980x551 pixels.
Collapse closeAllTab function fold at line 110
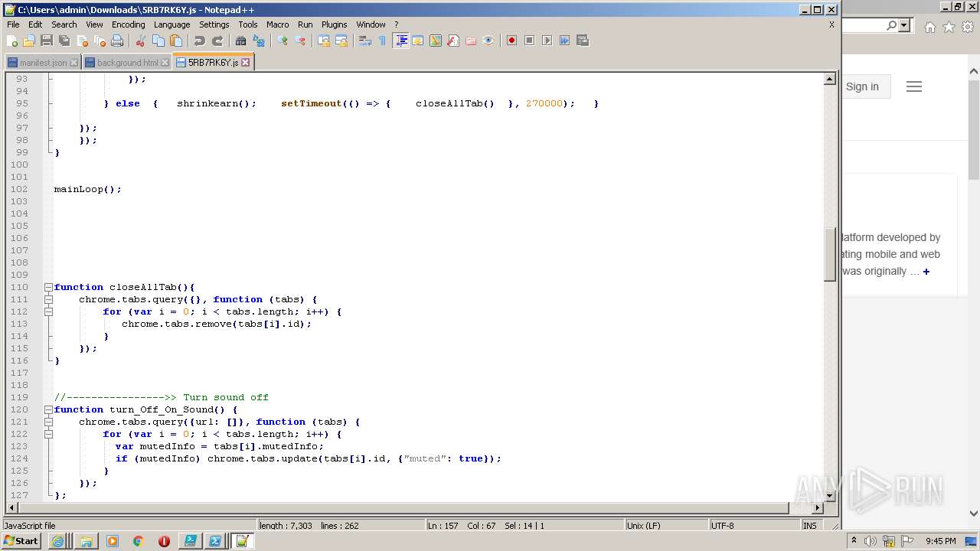48,287
